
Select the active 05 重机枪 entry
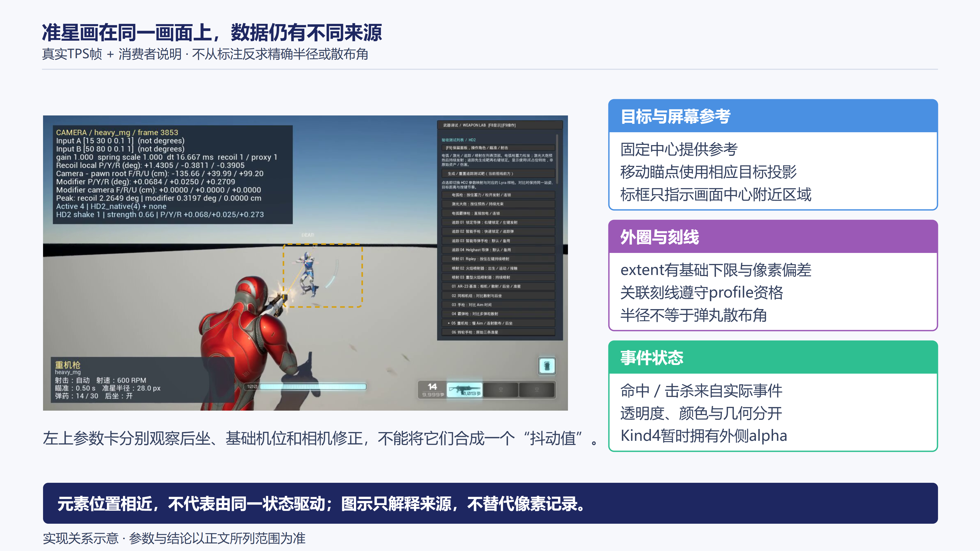[x=498, y=323]
